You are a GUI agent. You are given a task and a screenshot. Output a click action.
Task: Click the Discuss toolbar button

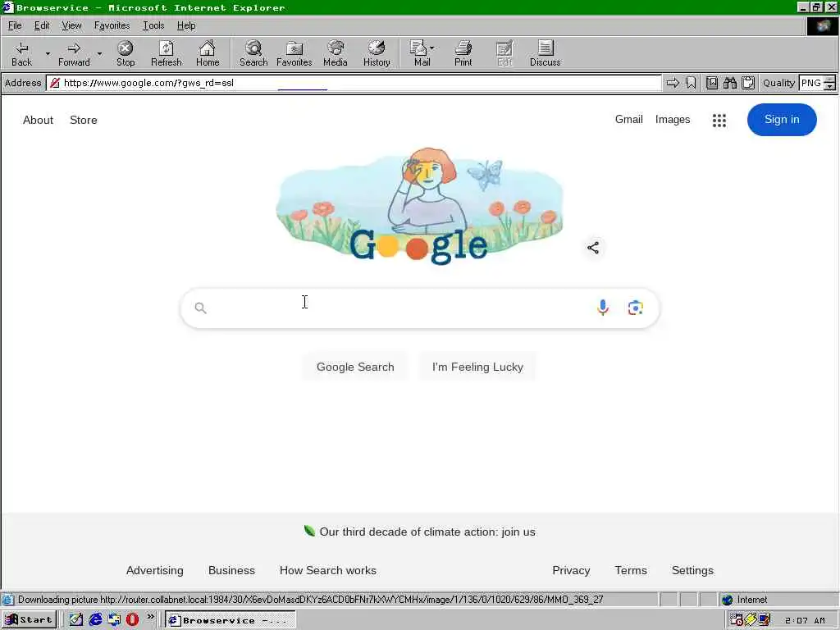coord(545,53)
